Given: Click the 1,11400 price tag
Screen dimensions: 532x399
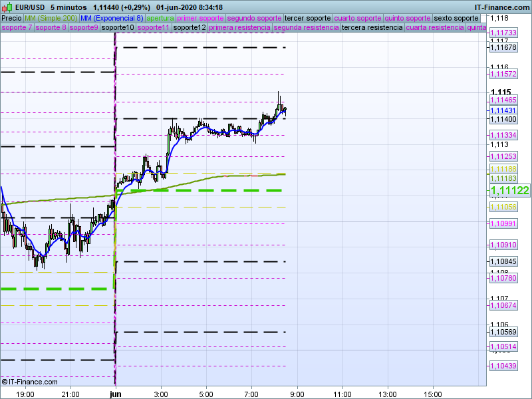Looking at the screenshot, I should [503, 119].
